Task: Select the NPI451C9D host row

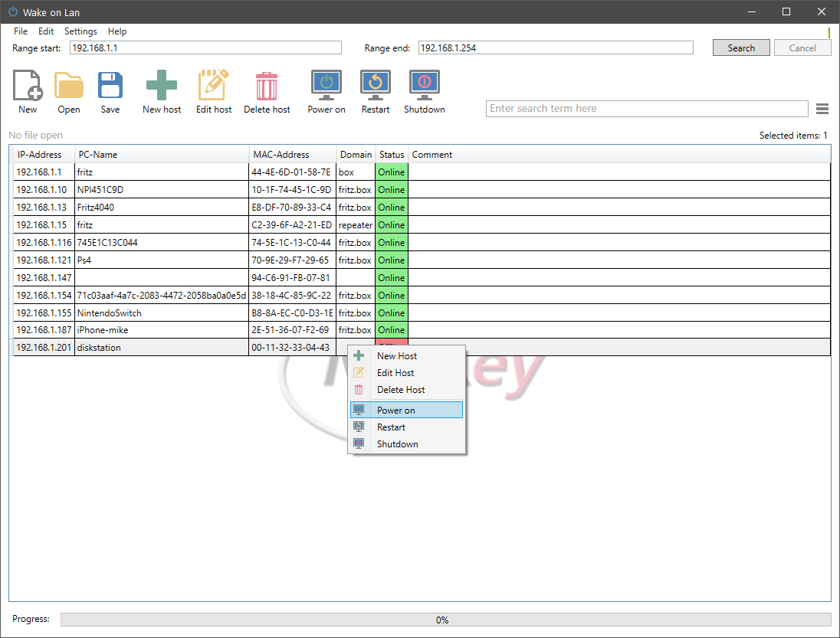Action: click(x=422, y=189)
